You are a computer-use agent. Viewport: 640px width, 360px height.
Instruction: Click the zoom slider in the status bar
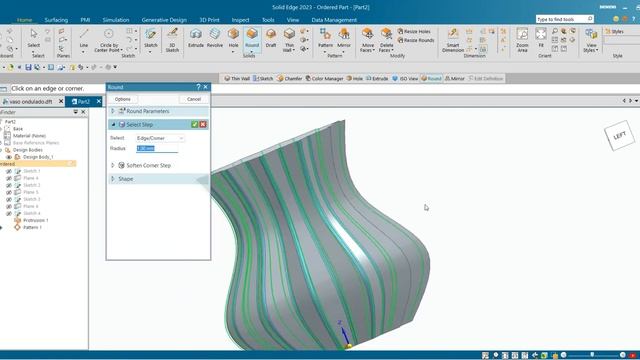(x=593, y=355)
